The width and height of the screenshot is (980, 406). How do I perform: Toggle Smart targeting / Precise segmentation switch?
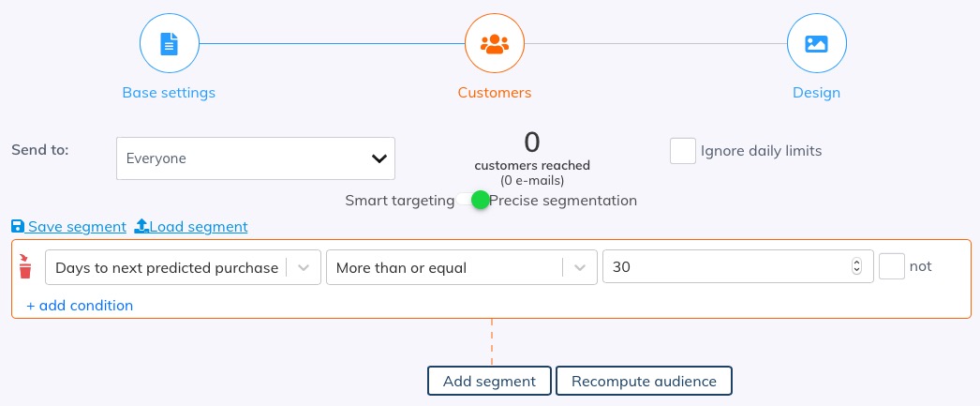pyautogui.click(x=474, y=201)
